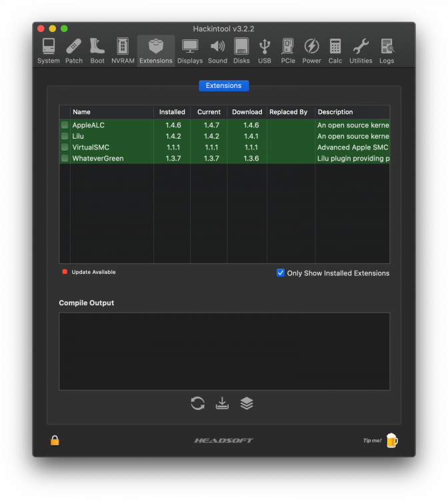Screen dimensions: 448x500
Task: Tick the WhateverGreen row checkbox
Action: pos(65,158)
